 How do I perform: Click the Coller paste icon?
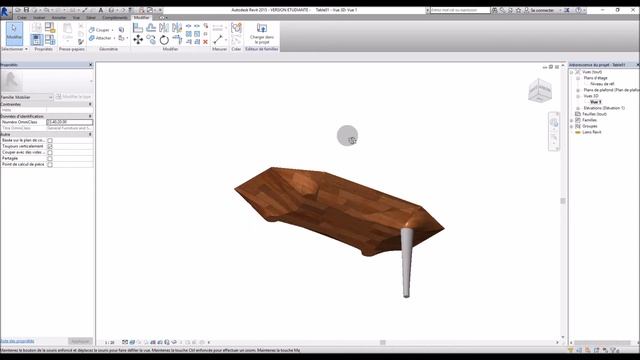click(x=67, y=29)
